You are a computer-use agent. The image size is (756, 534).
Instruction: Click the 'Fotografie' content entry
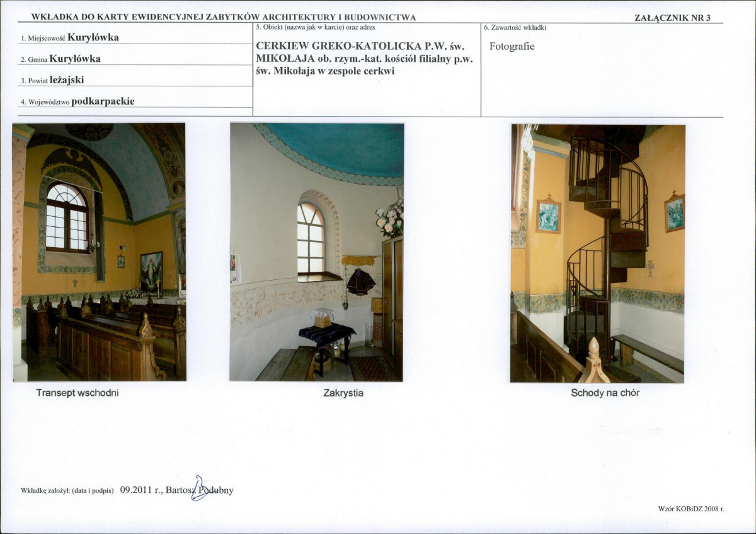click(512, 47)
